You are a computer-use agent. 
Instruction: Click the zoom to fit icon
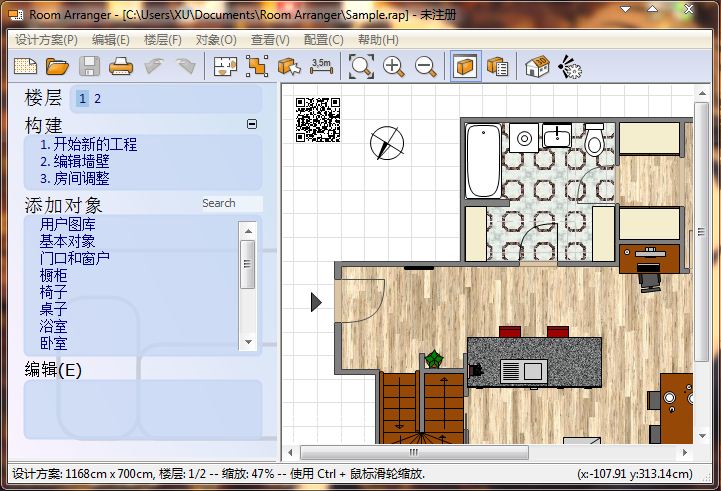(x=361, y=67)
